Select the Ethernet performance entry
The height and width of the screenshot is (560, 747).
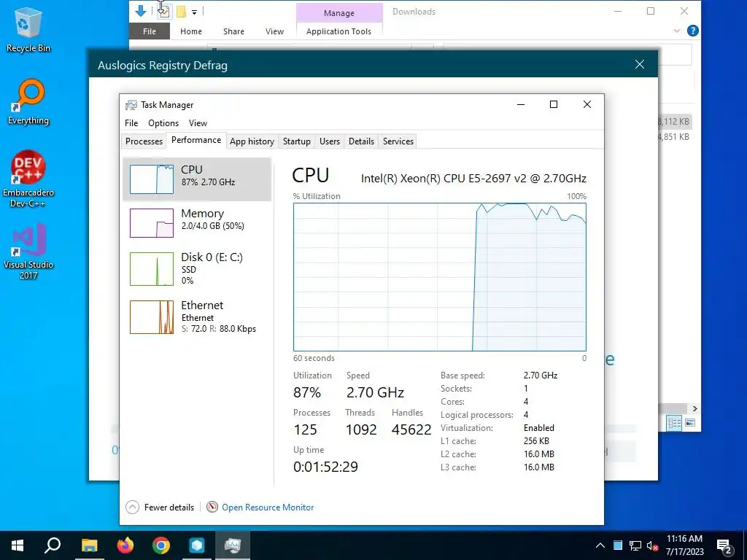[x=197, y=316]
